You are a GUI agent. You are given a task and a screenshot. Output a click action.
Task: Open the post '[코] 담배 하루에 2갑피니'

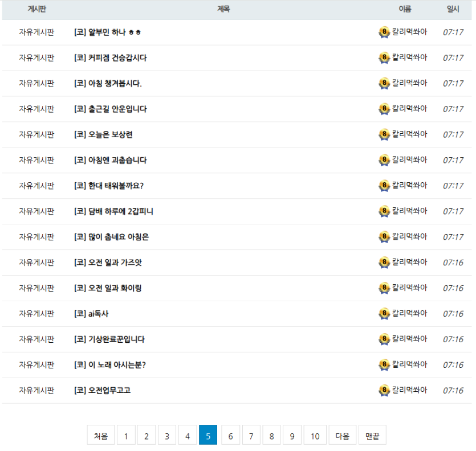(113, 211)
